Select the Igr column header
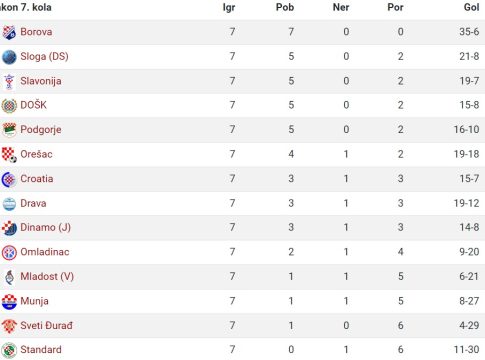Screen dimensions: 485x360 pos(229,7)
